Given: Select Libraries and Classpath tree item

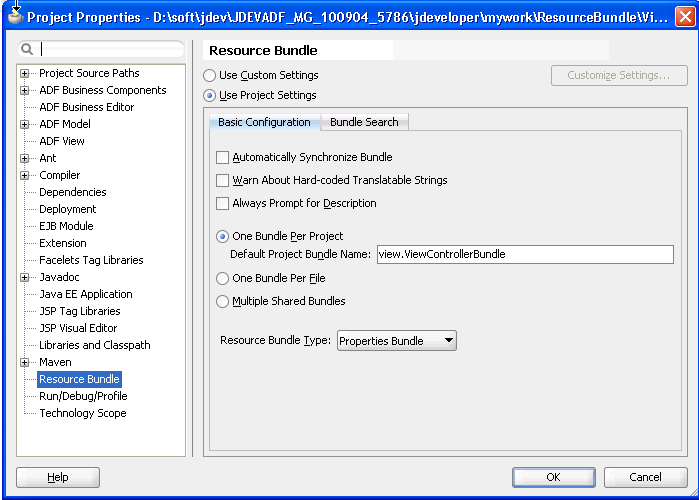Looking at the screenshot, I should [95, 345].
